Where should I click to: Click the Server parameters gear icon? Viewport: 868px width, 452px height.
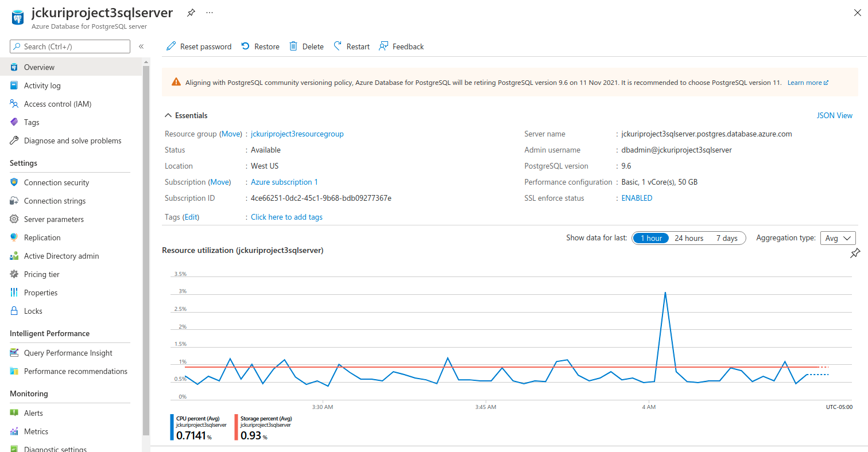pos(14,219)
